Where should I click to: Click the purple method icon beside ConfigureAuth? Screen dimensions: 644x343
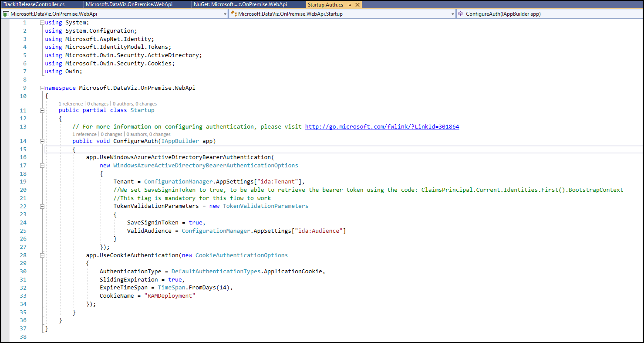click(460, 14)
